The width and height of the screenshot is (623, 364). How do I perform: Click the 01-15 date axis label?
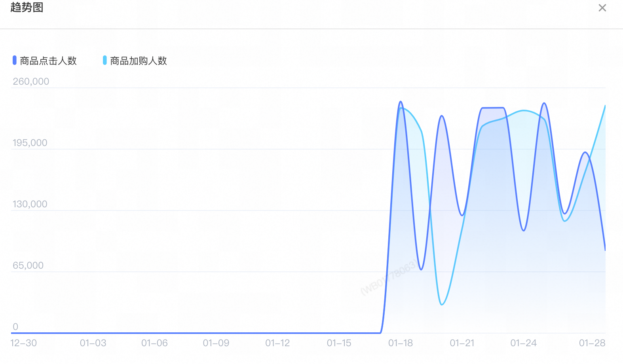[x=339, y=343]
